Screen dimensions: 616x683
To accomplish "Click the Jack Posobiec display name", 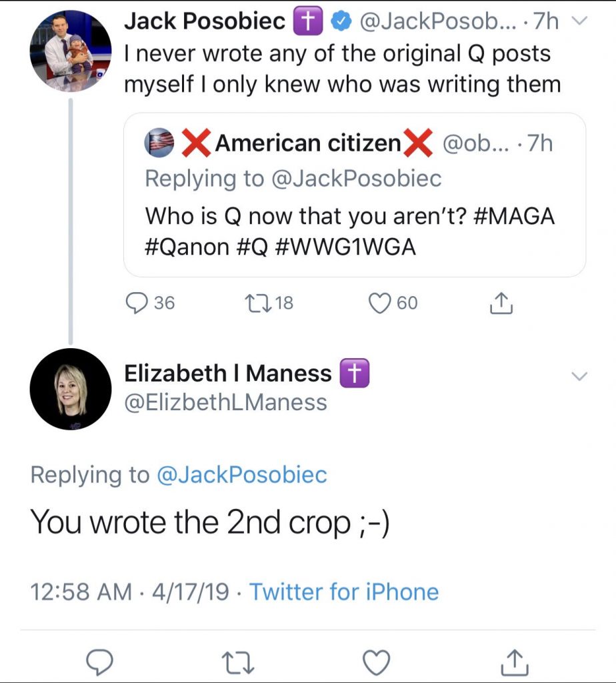I will pyautogui.click(x=206, y=21).
